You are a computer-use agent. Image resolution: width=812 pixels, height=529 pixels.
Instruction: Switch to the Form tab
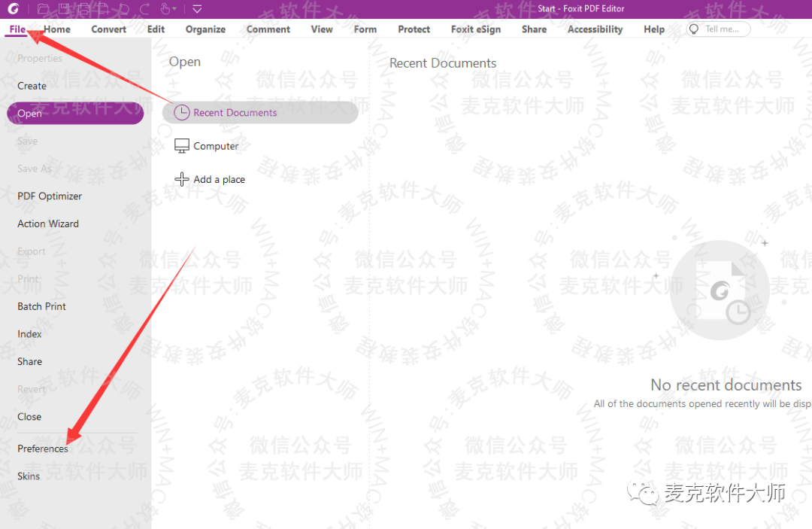[x=365, y=29]
